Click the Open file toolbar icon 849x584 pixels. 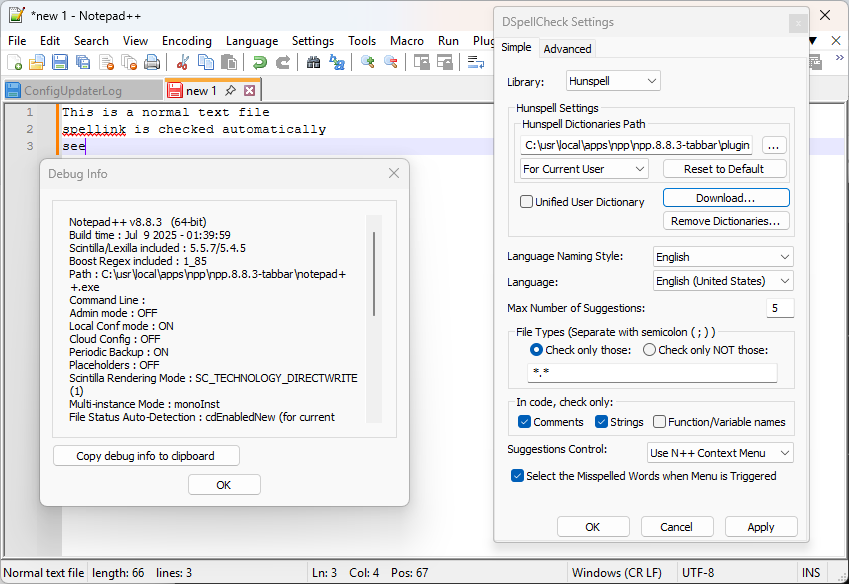coord(37,63)
